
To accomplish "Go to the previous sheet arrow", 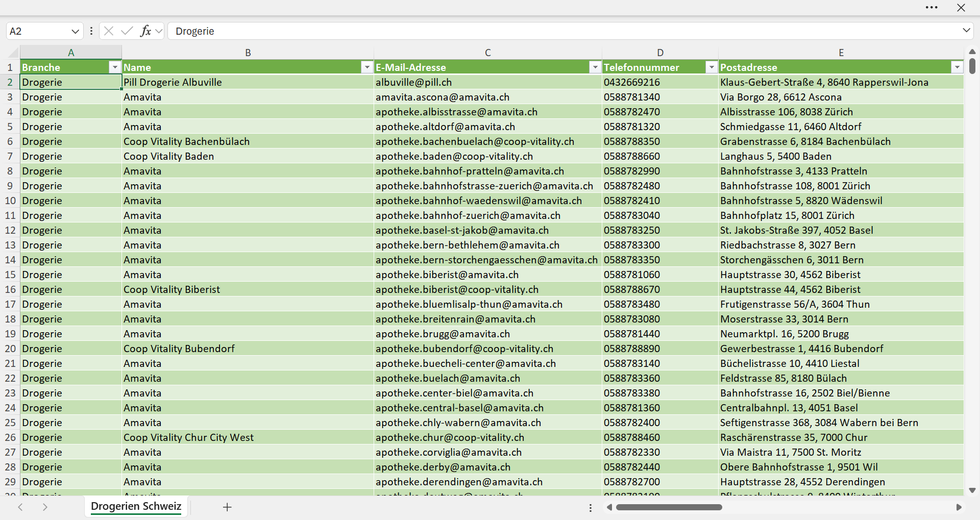I will click(x=20, y=507).
